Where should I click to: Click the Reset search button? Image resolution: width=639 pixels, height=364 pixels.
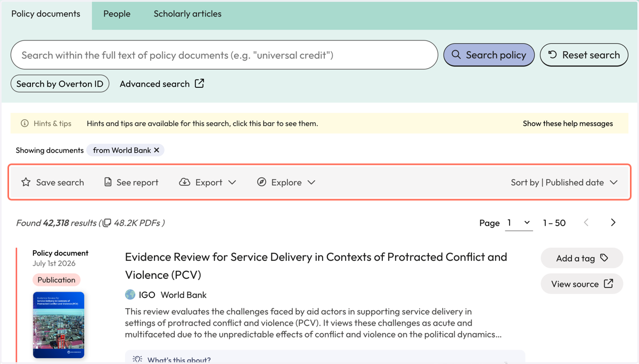click(584, 55)
